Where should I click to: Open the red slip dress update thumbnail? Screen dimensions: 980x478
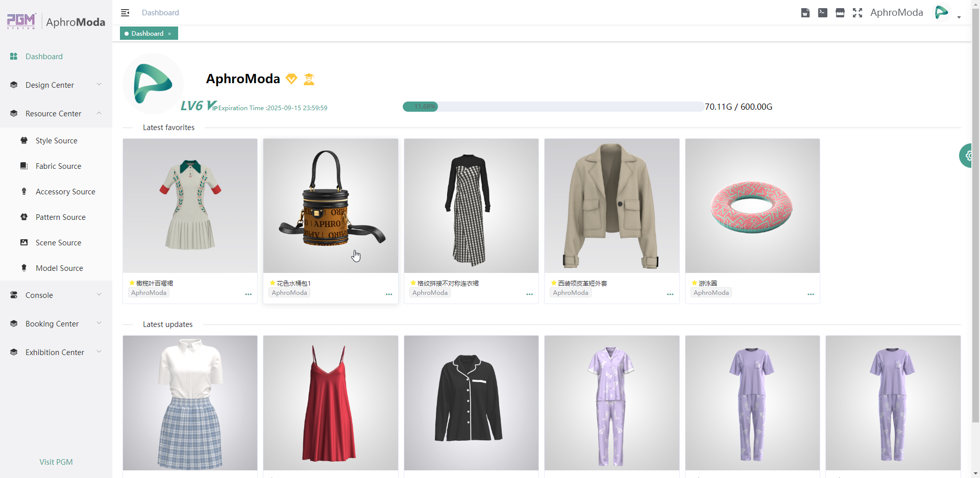[x=331, y=403]
